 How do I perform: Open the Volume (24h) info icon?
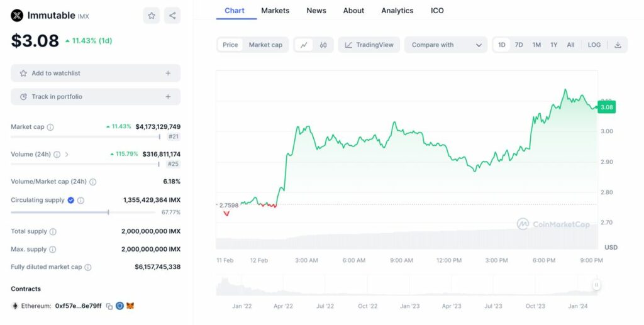(57, 154)
